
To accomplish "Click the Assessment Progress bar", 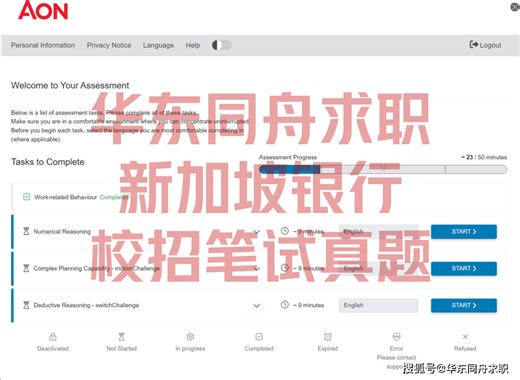I will click(383, 169).
